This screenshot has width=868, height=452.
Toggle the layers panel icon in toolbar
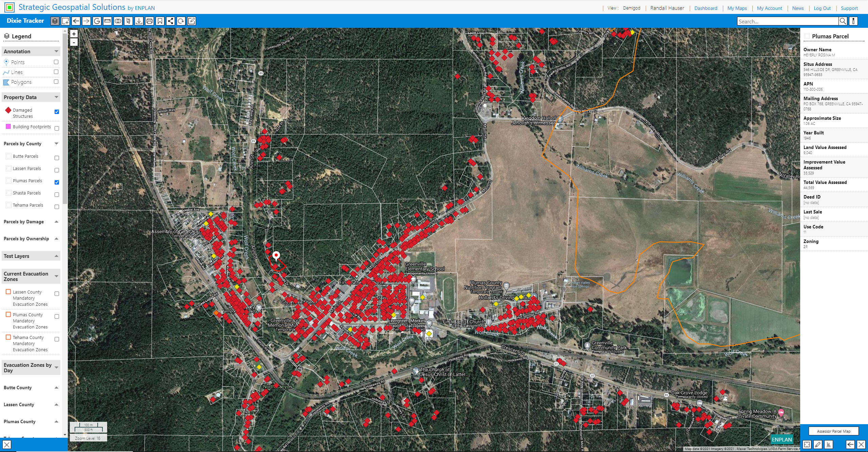pos(55,21)
